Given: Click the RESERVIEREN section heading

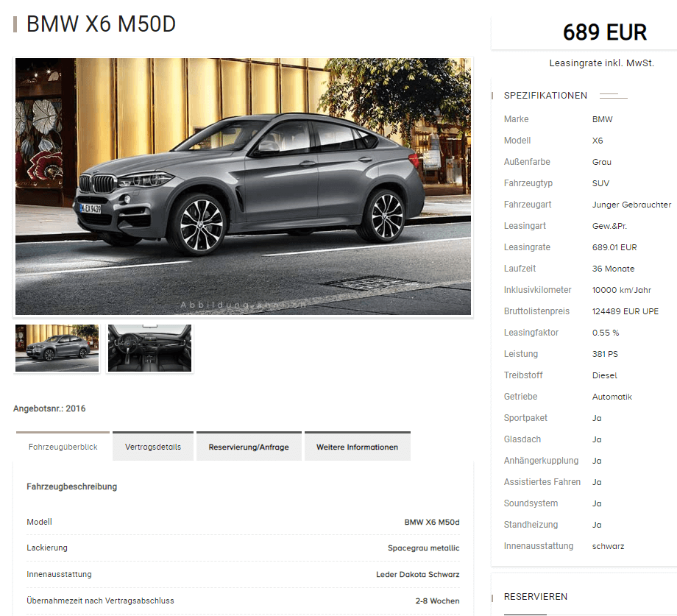Looking at the screenshot, I should click(536, 597).
